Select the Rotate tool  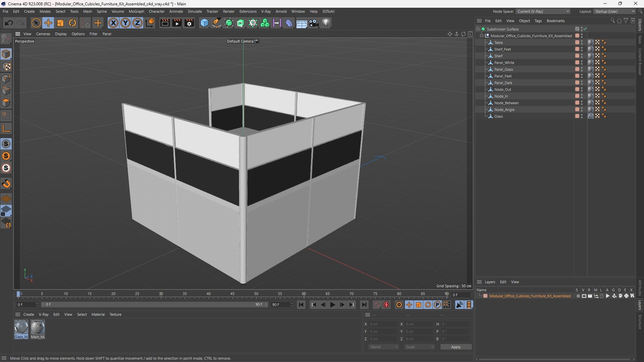[72, 23]
